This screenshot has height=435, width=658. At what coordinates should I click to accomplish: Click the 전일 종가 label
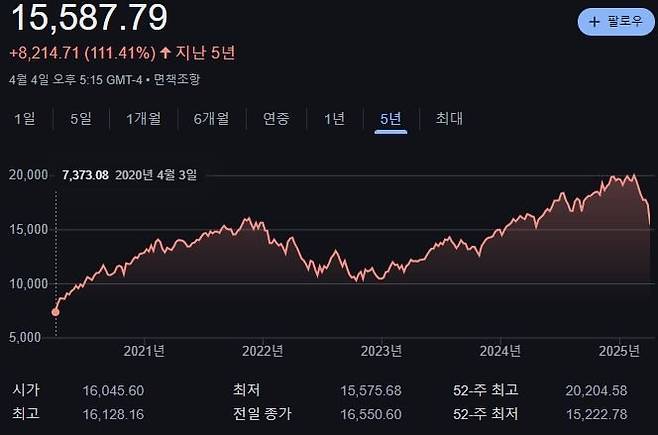coord(262,414)
